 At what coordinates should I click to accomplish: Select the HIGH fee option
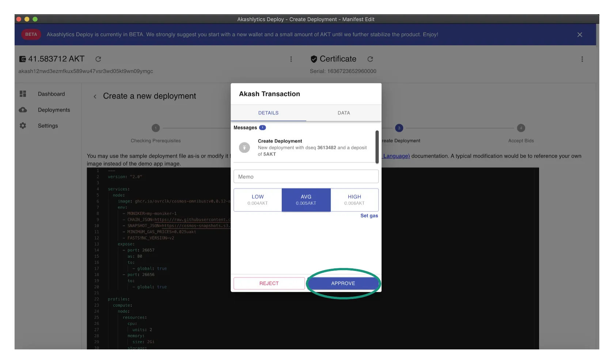click(354, 200)
